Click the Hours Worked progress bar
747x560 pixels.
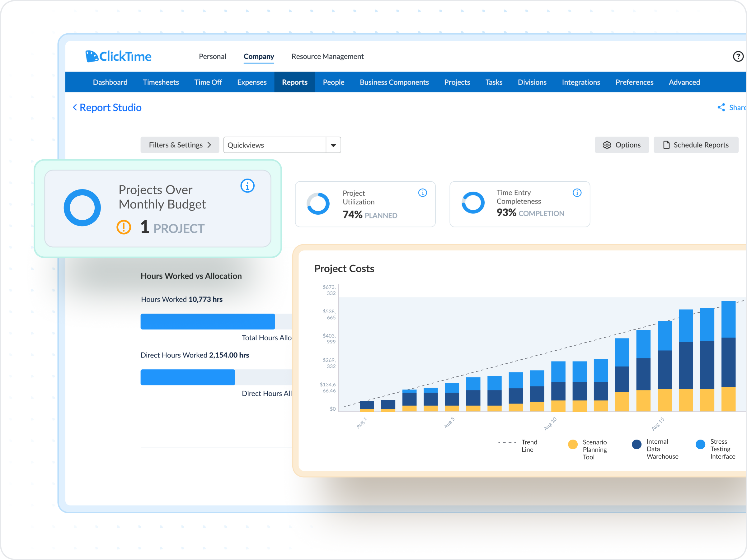(x=207, y=321)
